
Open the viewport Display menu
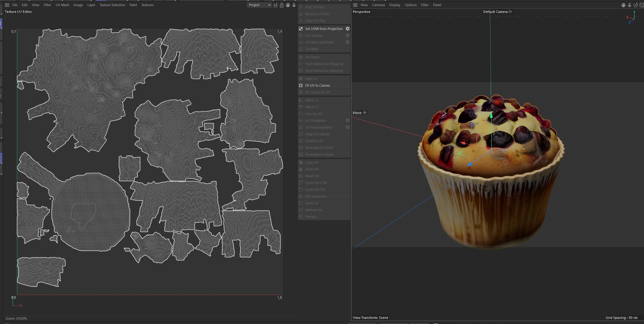coord(394,5)
